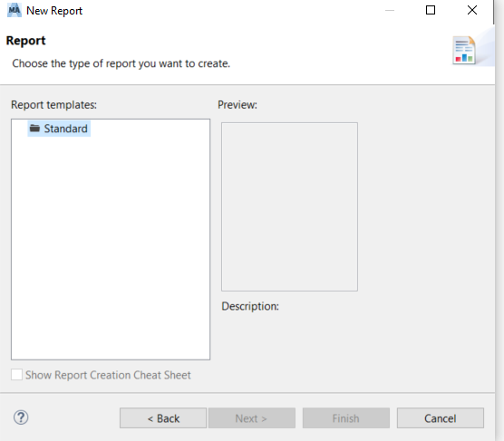Select the Standard folder icon
Screen dimensions: 504x441
point(34,129)
